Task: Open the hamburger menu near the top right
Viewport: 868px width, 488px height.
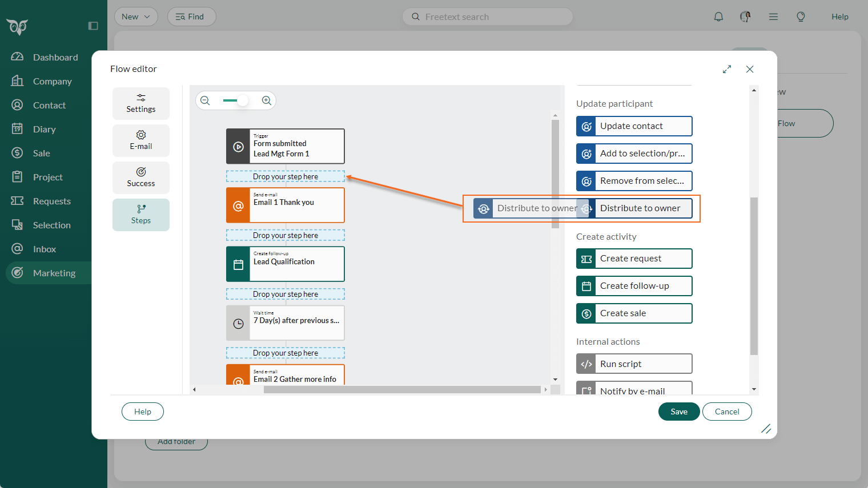Action: (x=773, y=17)
